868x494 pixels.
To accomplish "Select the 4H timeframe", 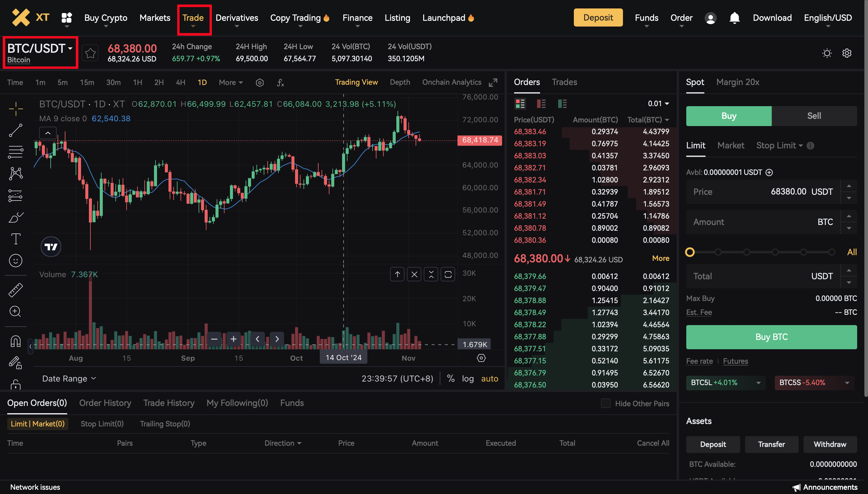I will tap(180, 82).
